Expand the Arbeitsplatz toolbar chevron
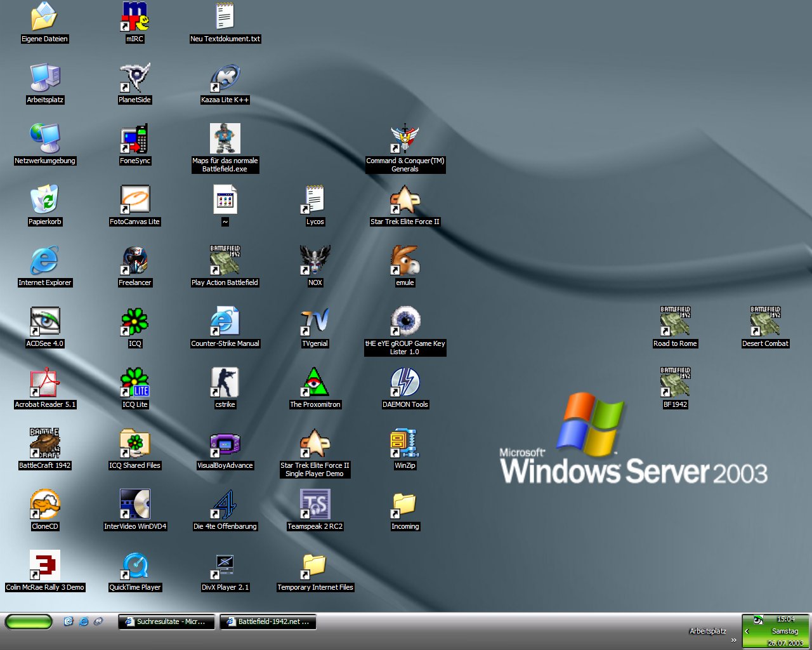The height and width of the screenshot is (650, 812). (734, 640)
